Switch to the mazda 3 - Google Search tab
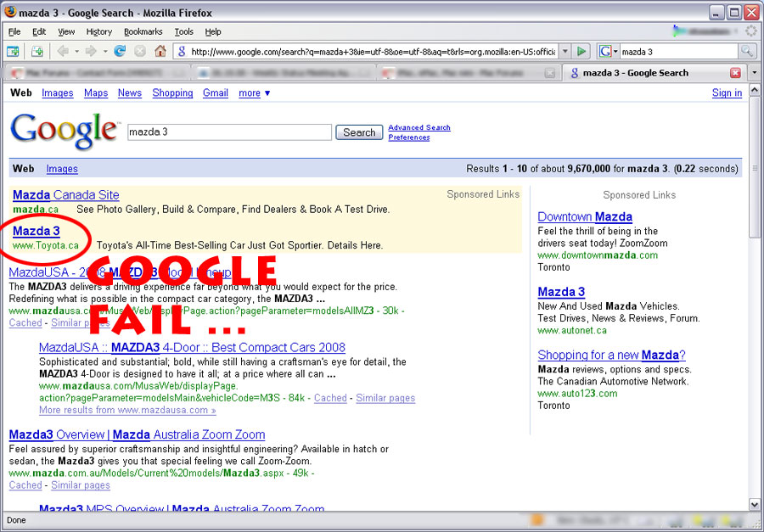764x532 pixels. [654, 73]
